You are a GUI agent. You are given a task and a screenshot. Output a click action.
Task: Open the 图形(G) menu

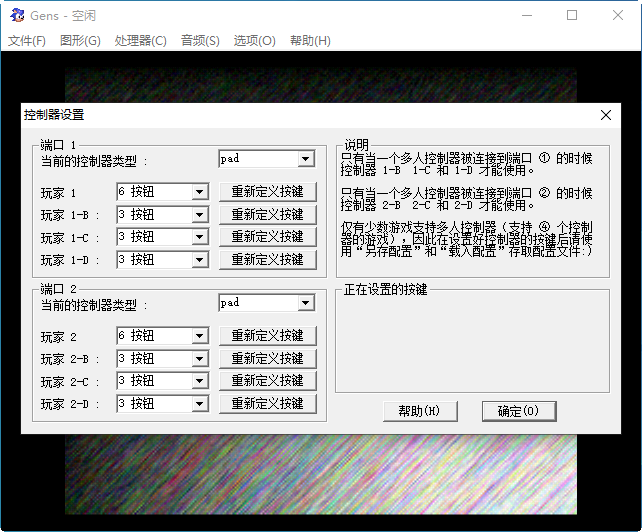(x=80, y=41)
